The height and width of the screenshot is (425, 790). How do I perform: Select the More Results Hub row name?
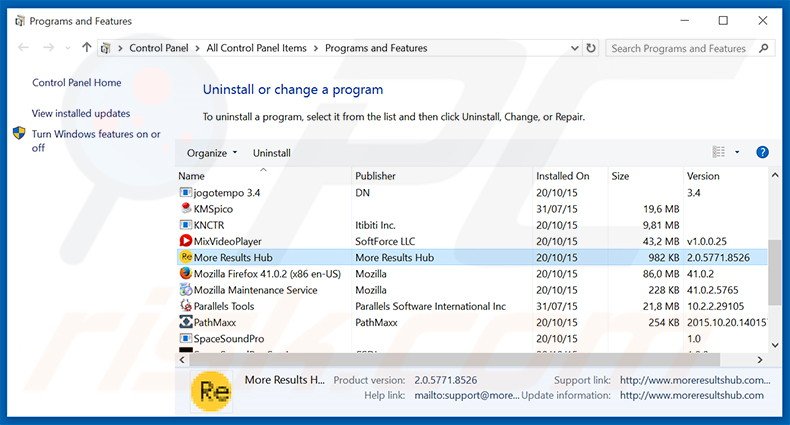(233, 257)
